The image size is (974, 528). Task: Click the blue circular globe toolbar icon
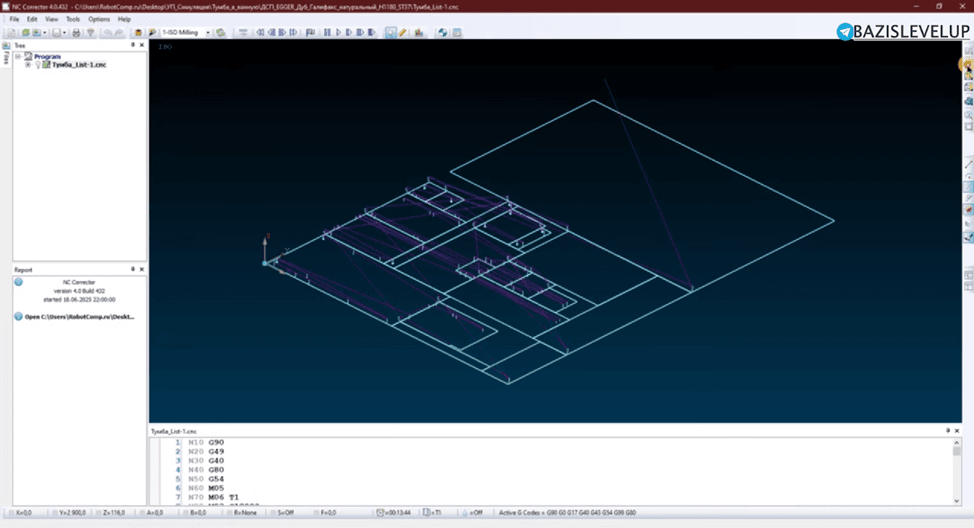(x=442, y=32)
